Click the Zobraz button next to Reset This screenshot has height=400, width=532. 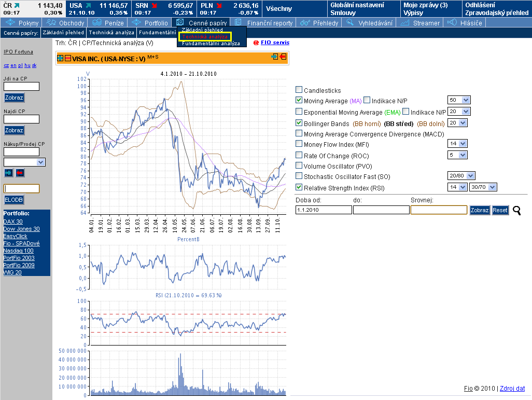tap(480, 210)
